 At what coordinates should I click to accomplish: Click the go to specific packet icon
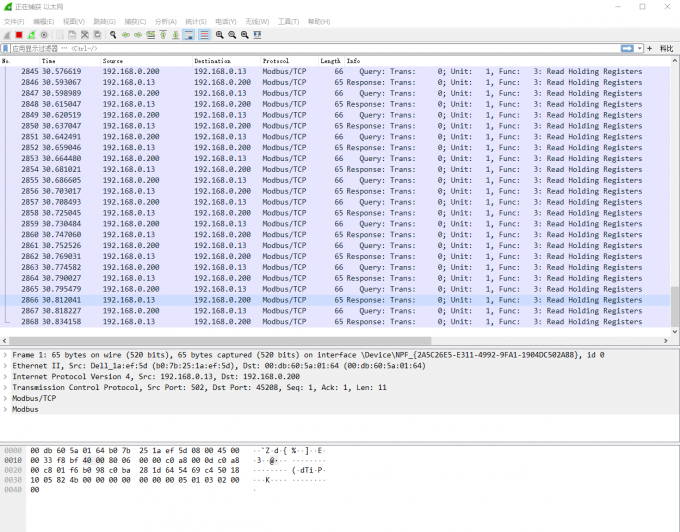[x=150, y=35]
